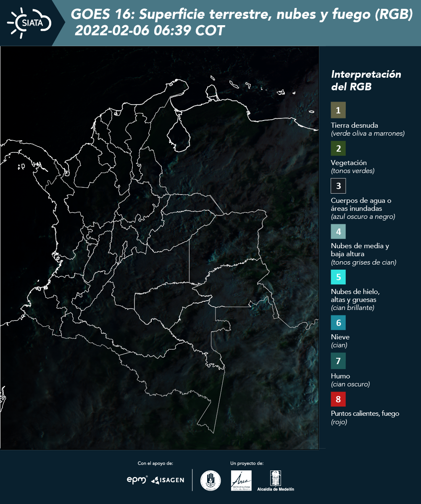Click the satellite map of Colombia
Image resolution: width=421 pixels, height=504 pixels.
(x=160, y=248)
